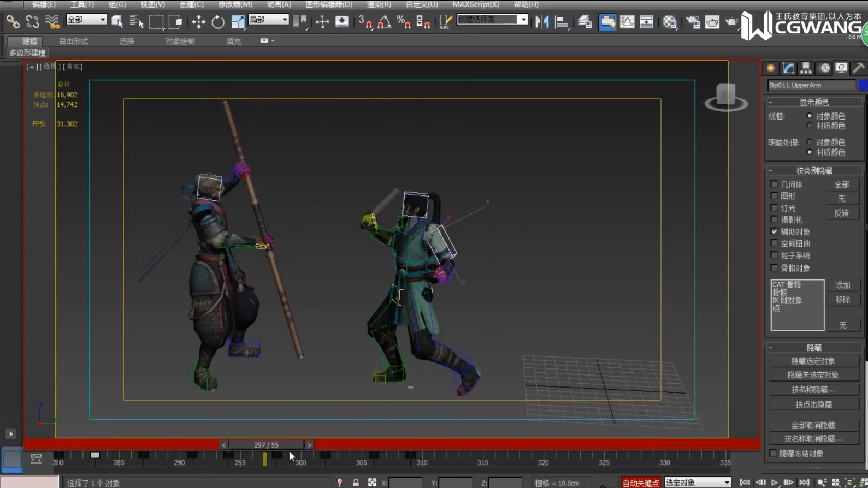Click the 按点击隐藏 button
Screen dimensions: 868x488
(813, 404)
